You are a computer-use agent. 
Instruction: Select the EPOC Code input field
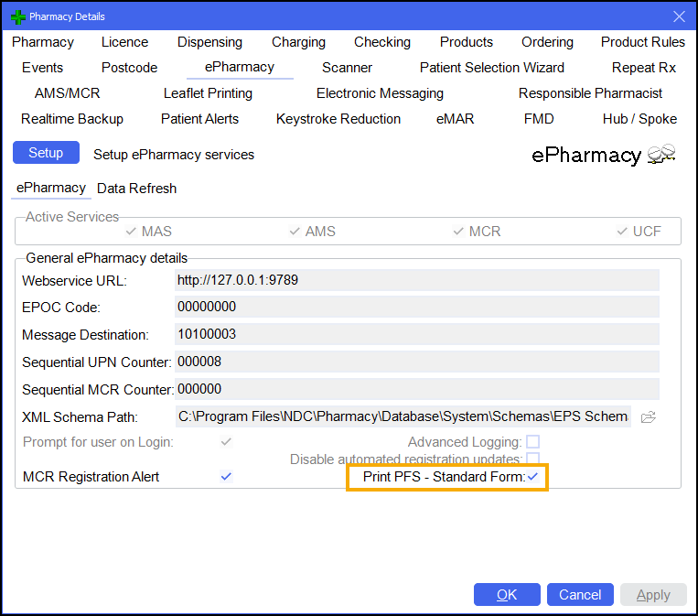coord(416,308)
